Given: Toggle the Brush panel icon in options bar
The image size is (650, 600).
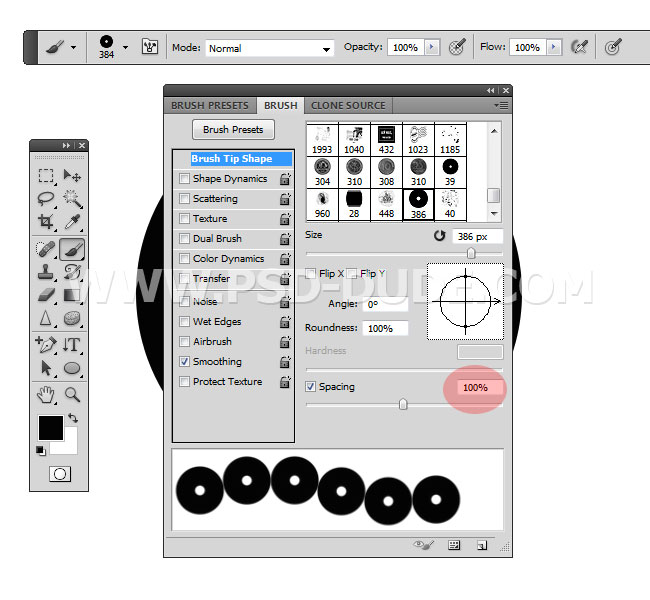Looking at the screenshot, I should [150, 46].
